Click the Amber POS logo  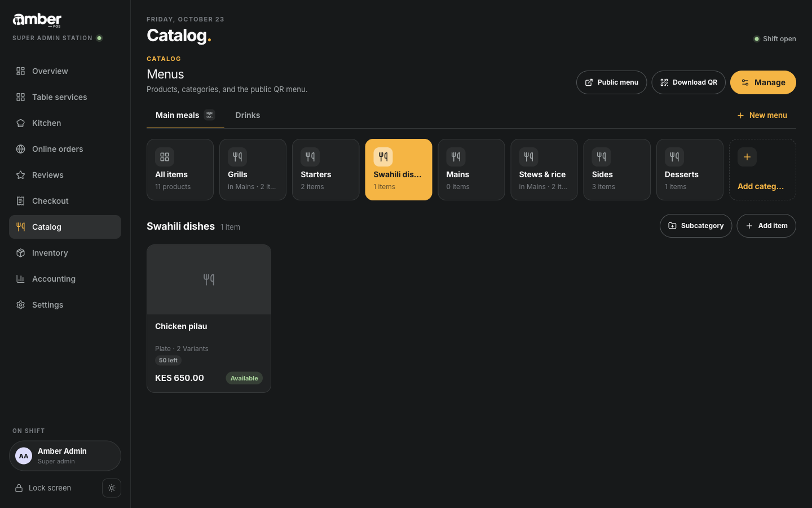[37, 20]
